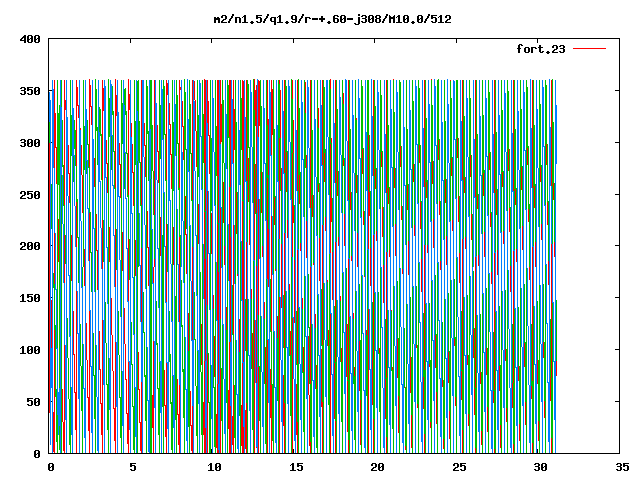Click the x-axis label 20
This screenshot has width=640, height=480.
coord(378,467)
